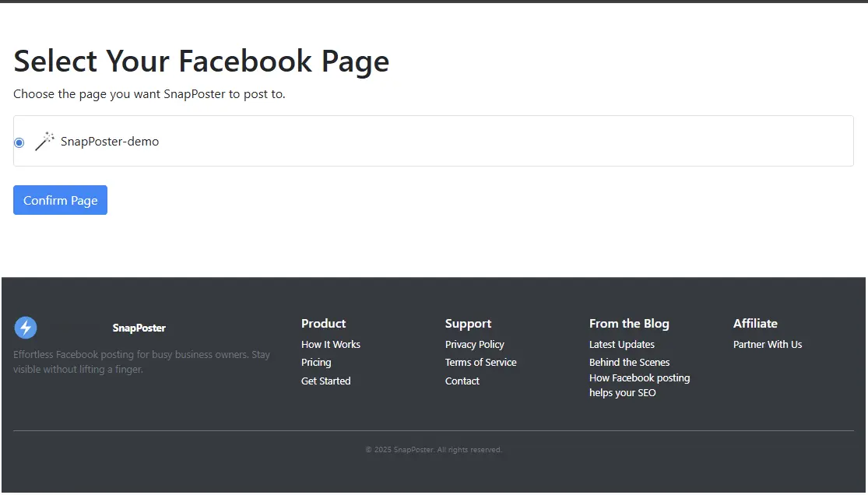Click the magic wand page icon

tap(44, 141)
